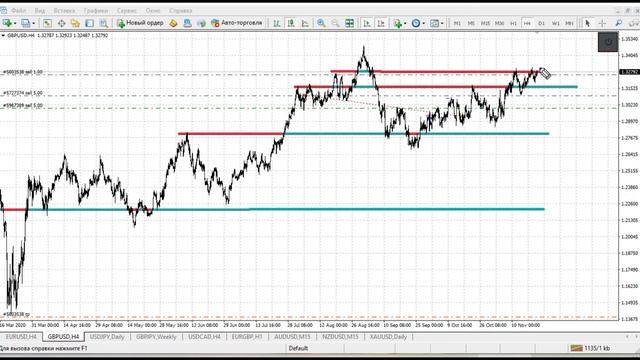Expand the Profiles dropdown arrow
The height and width of the screenshot is (360, 640).
tap(33, 24)
